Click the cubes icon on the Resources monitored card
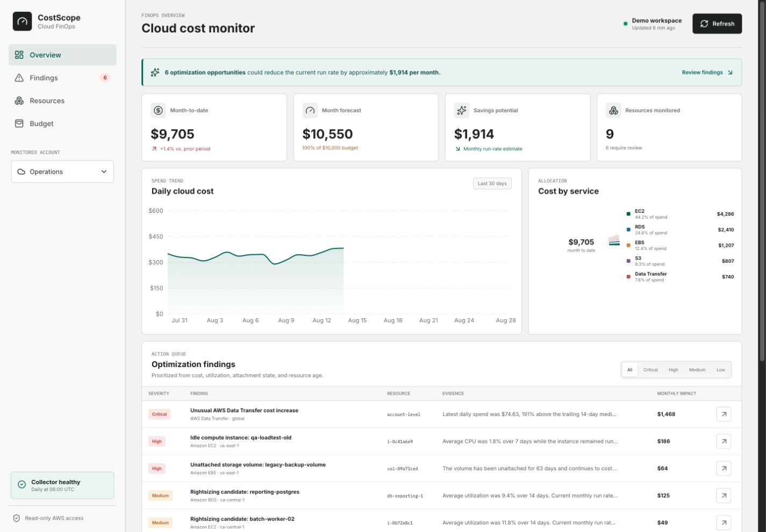This screenshot has width=766, height=532. pos(613,110)
